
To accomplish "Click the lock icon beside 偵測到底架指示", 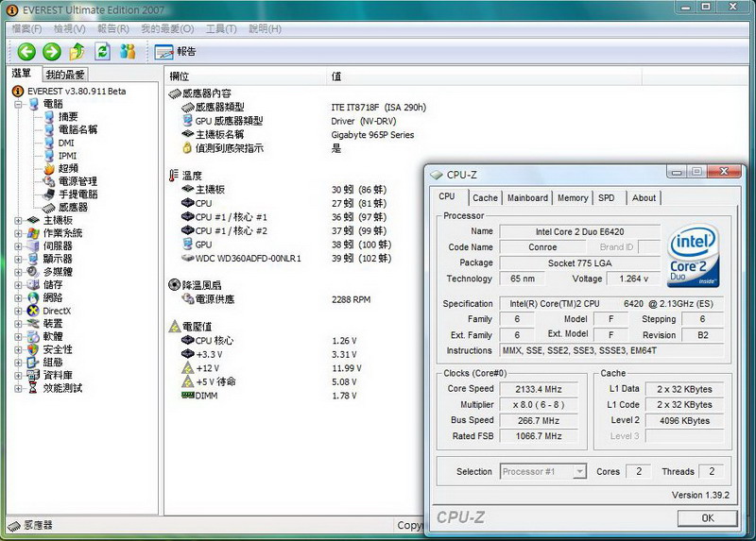I will 187,148.
